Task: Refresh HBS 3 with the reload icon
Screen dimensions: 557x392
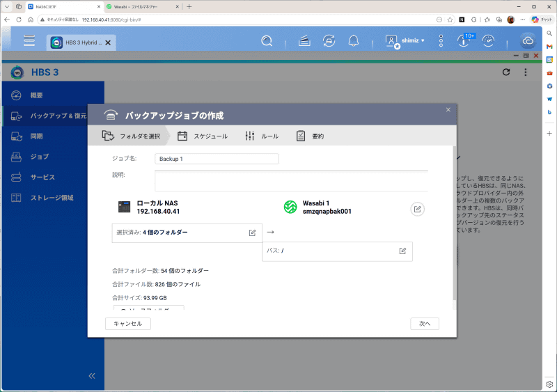Action: click(506, 72)
